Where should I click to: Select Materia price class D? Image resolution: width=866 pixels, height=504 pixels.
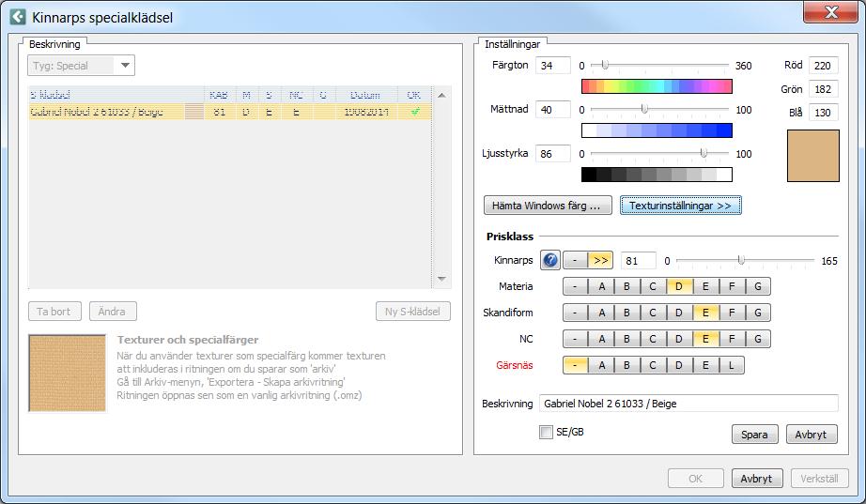[x=679, y=286]
